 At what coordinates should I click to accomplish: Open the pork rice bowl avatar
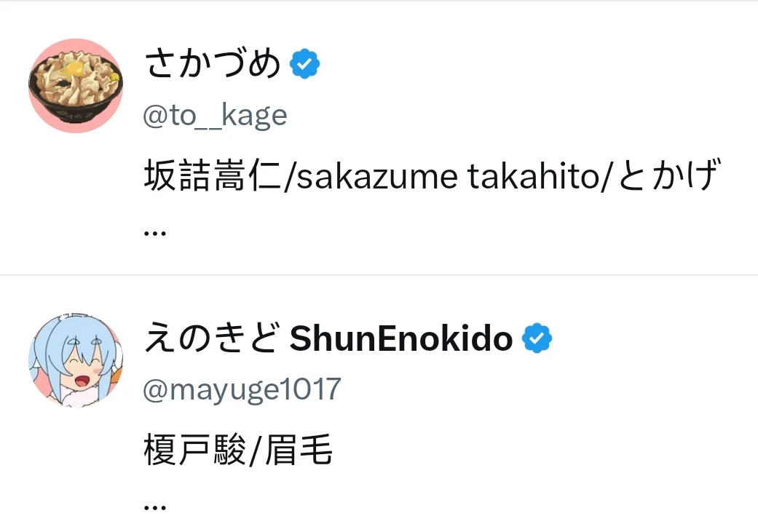pyautogui.click(x=76, y=86)
